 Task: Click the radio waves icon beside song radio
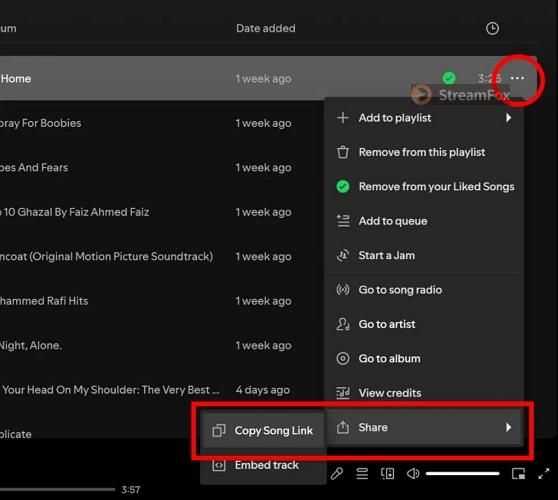click(343, 290)
